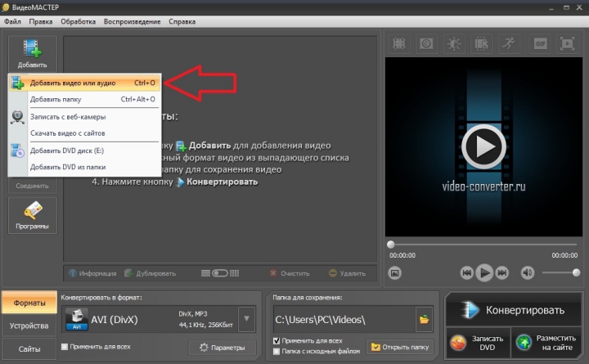Click the speed running man icon
Screen dimensions: 589x364
(509, 44)
